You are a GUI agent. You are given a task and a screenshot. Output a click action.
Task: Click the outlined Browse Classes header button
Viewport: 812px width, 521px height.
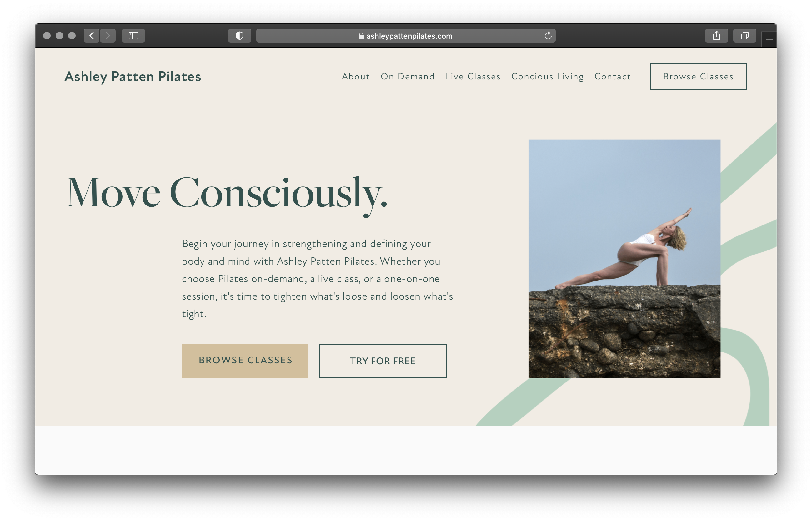699,76
